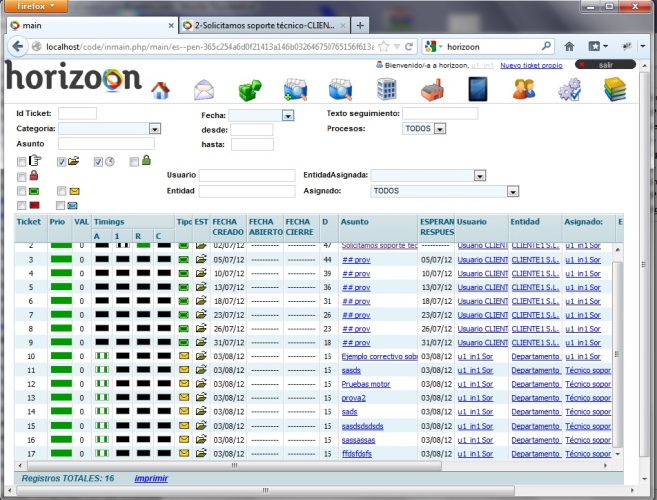The width and height of the screenshot is (657, 500).
Task: Open the house home icon in horizoon toolbar
Action: coord(160,90)
